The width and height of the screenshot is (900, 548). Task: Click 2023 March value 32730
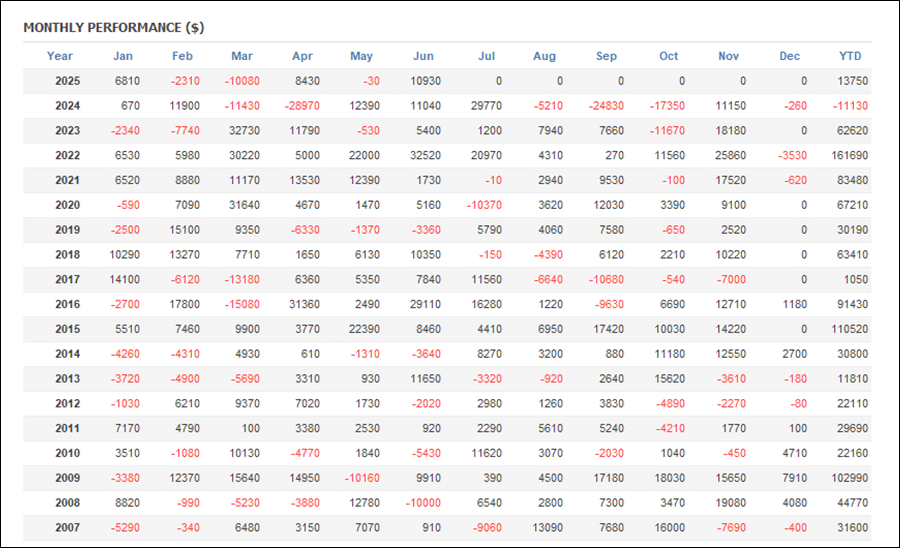coord(245,130)
